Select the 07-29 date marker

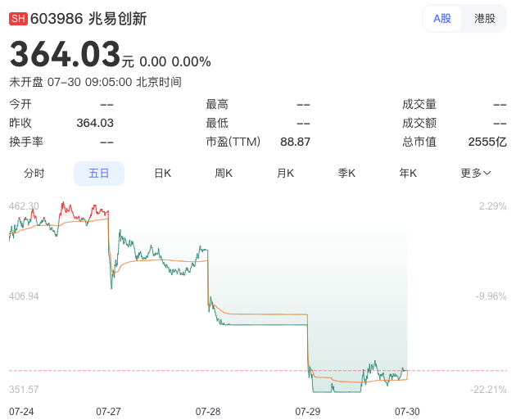pos(308,412)
